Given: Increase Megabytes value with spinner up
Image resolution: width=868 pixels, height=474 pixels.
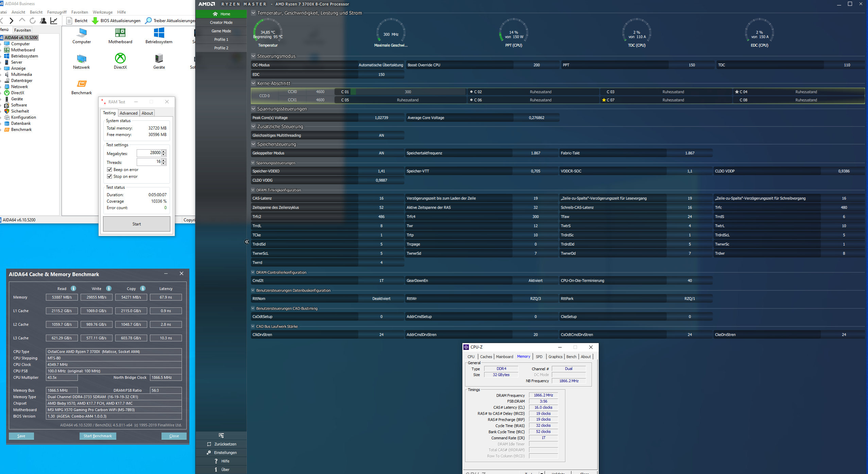Looking at the screenshot, I should click(x=164, y=151).
